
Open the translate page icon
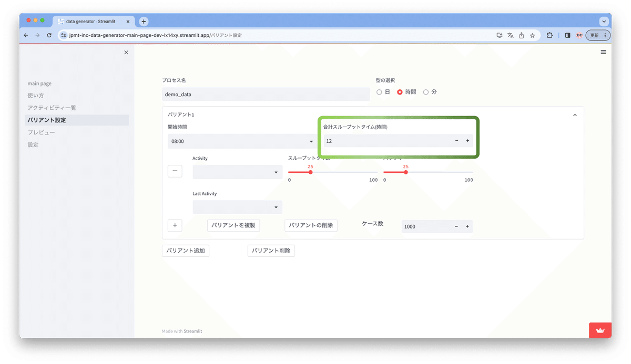coord(510,35)
